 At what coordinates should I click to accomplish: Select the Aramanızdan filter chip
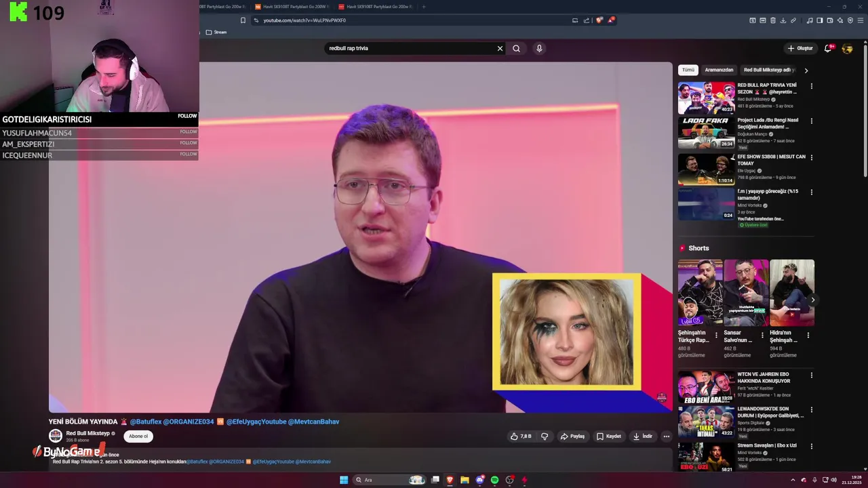coord(719,70)
